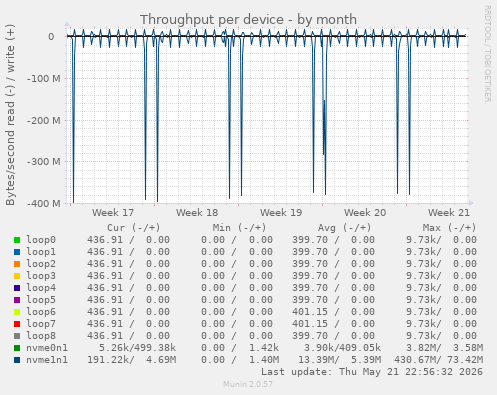Click nvme1n1 cur value 191.22k/ 4.69M
This screenshot has height=395, width=497.
coord(132,360)
